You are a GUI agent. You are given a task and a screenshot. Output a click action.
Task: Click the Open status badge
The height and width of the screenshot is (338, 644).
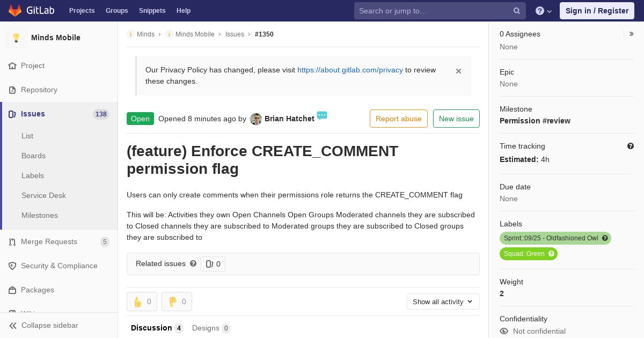pos(140,119)
